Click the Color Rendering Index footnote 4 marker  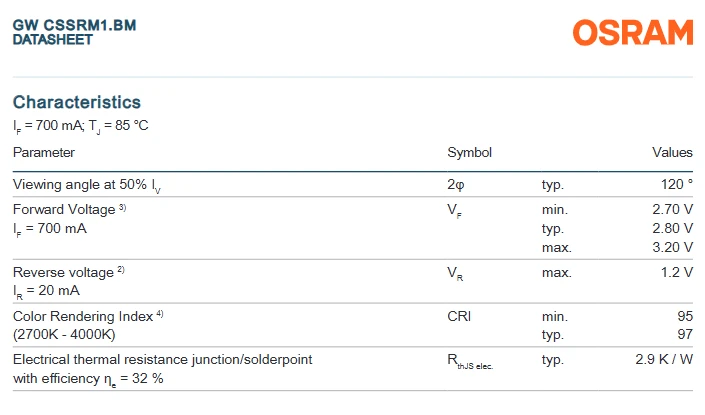pyautogui.click(x=160, y=314)
